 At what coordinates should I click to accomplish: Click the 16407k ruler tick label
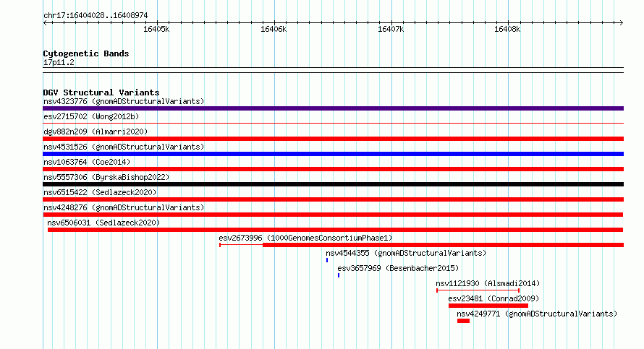(391, 29)
